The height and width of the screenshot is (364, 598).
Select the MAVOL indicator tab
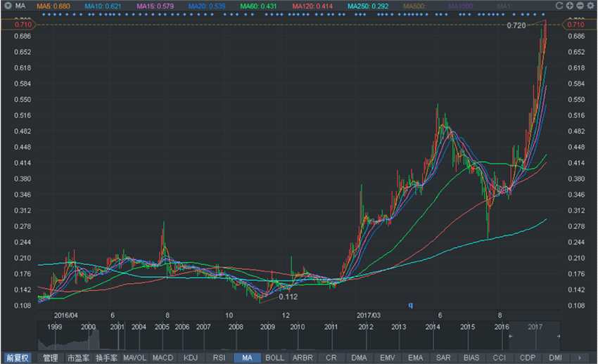pyautogui.click(x=134, y=358)
